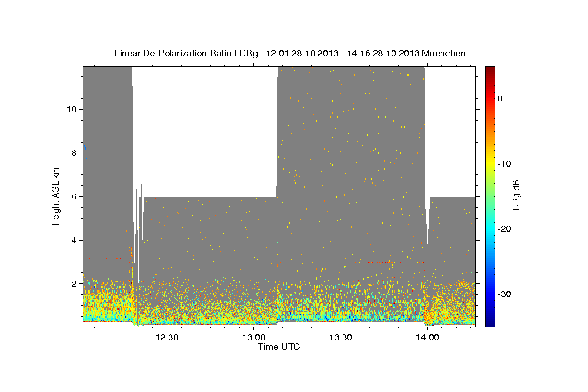Click the plot title mentioning Muenchen
The height and width of the screenshot is (392, 588).
[x=290, y=53]
